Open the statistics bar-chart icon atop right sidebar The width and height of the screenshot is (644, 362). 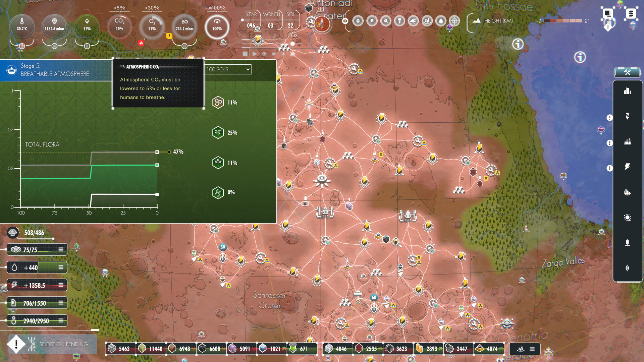click(x=628, y=91)
